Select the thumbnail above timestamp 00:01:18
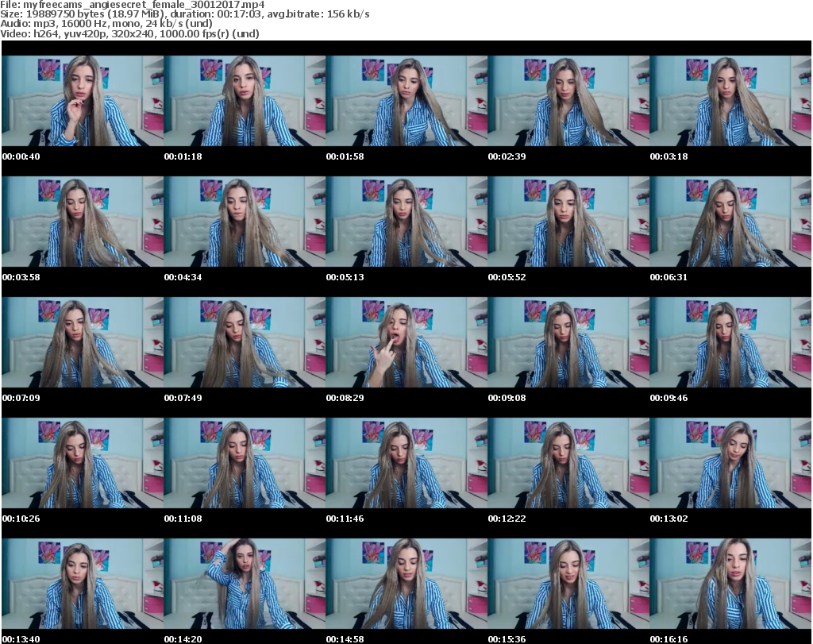Image resolution: width=813 pixels, height=644 pixels. point(245,101)
